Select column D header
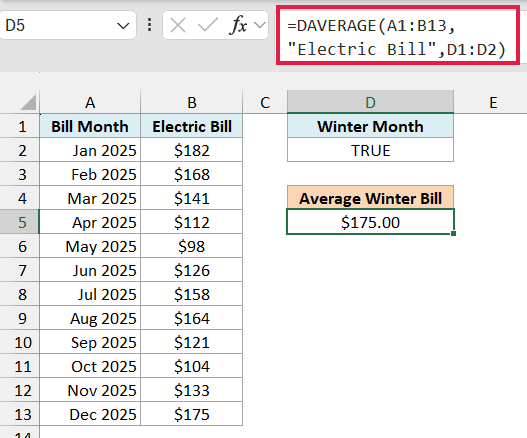 pos(370,102)
